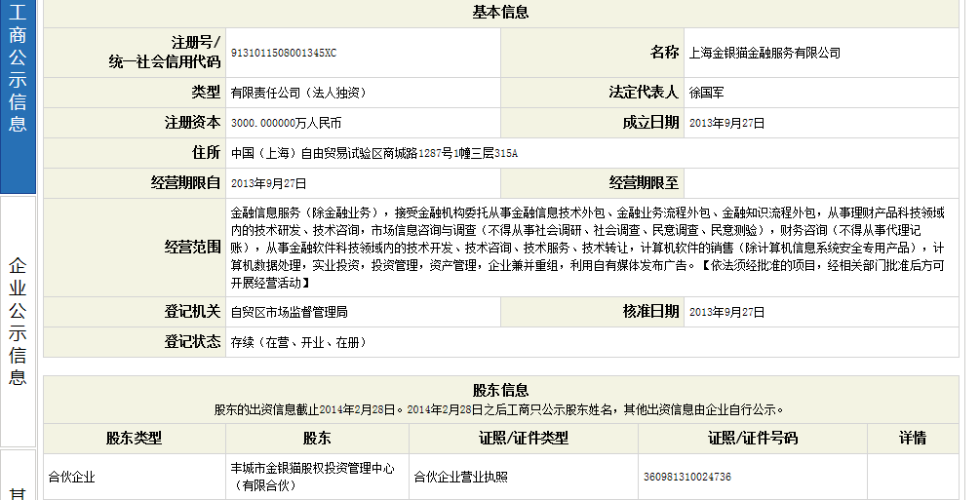Click legal representative name 徐国军
Screen dimensions: 980x500
[706, 94]
